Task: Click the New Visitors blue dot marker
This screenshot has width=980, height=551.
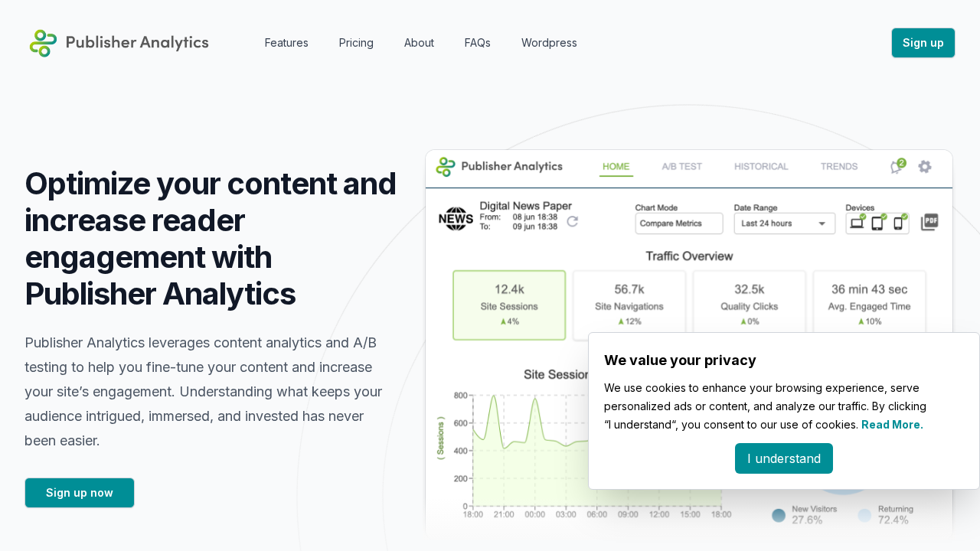Action: (x=779, y=516)
